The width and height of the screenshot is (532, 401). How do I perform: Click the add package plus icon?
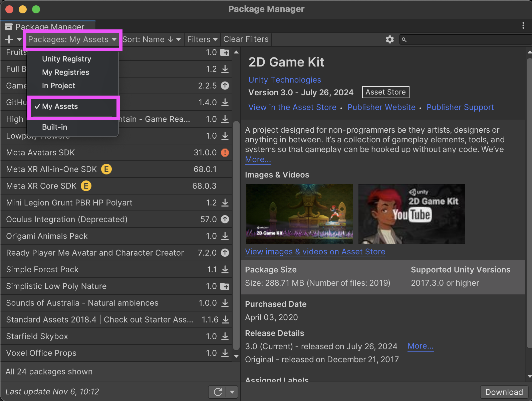(x=9, y=39)
